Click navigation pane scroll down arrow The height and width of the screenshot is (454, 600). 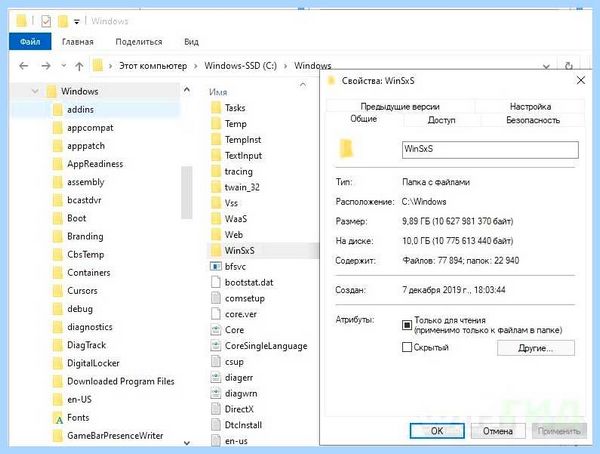(x=187, y=443)
